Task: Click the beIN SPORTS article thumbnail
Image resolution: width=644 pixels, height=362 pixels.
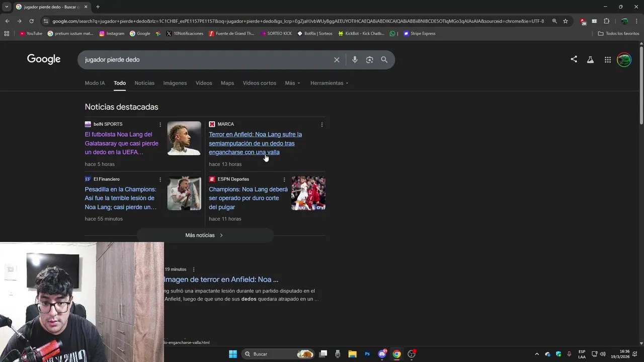Action: [x=184, y=138]
